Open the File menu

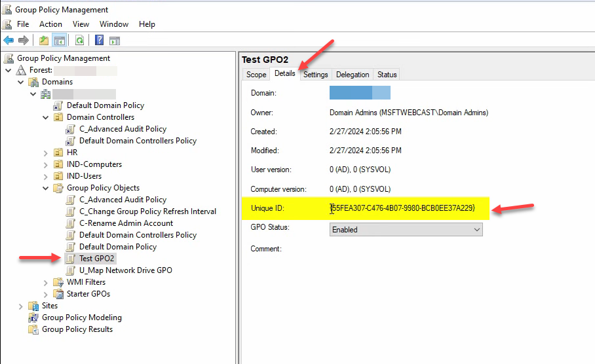(23, 24)
